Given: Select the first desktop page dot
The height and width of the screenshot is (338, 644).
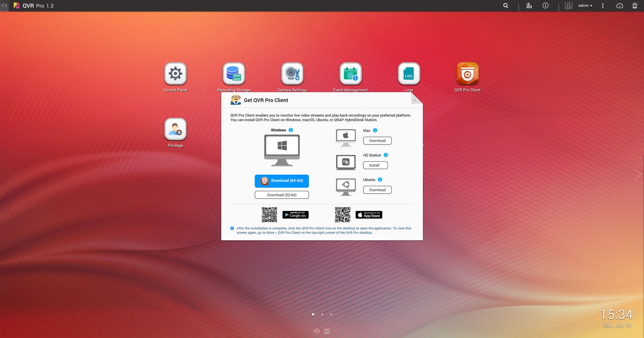Looking at the screenshot, I should 313,314.
